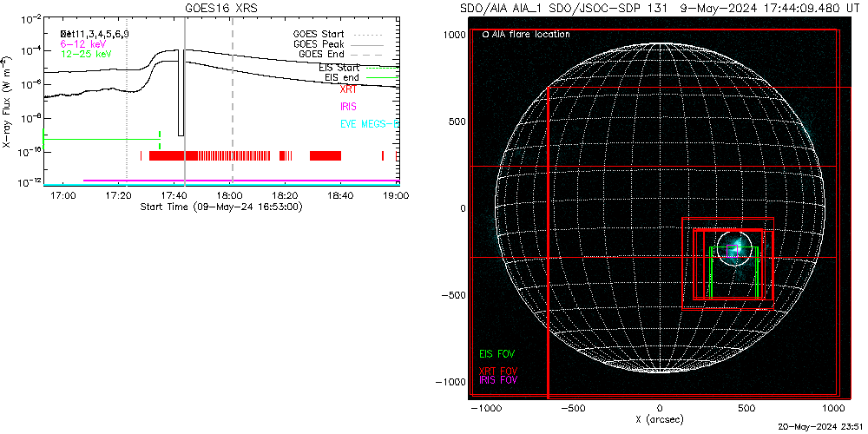Click the 1000 y-axis tick label on the solar map
This screenshot has width=868, height=434.
point(453,35)
